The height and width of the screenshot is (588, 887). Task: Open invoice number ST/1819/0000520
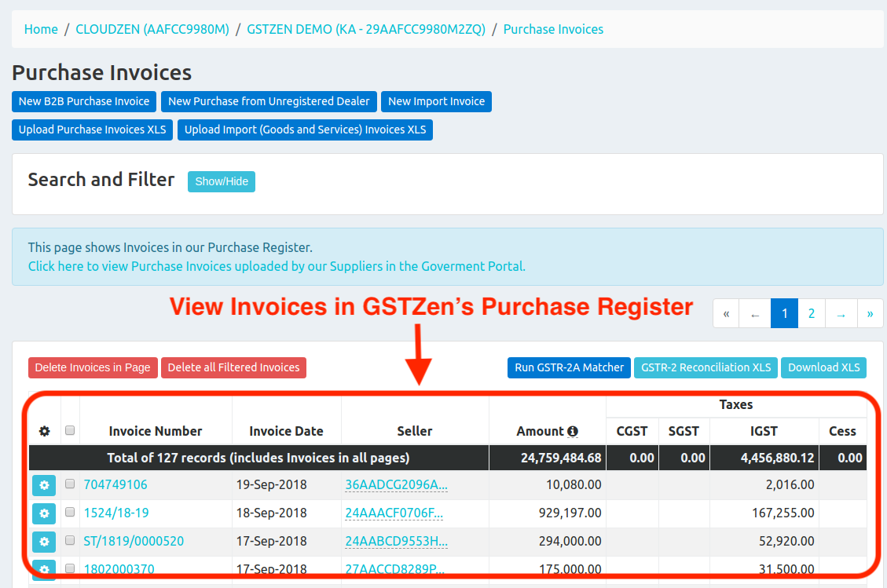click(x=134, y=542)
